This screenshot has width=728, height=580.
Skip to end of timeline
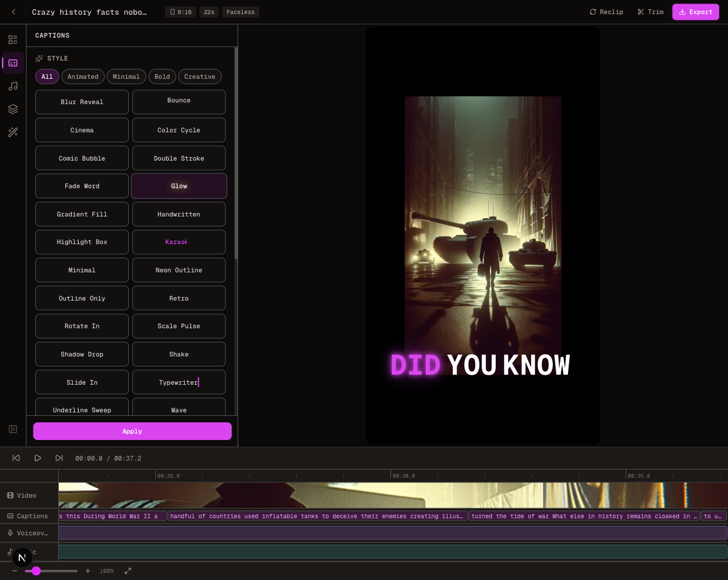pos(59,458)
